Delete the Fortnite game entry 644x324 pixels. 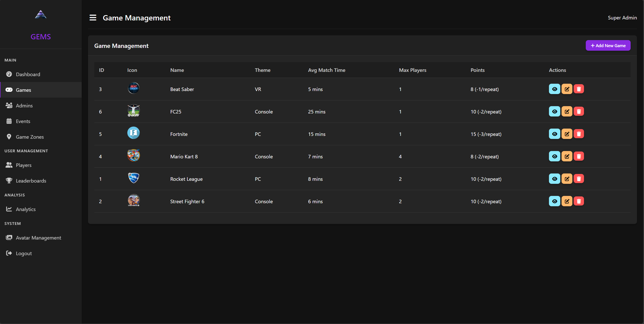click(x=579, y=134)
